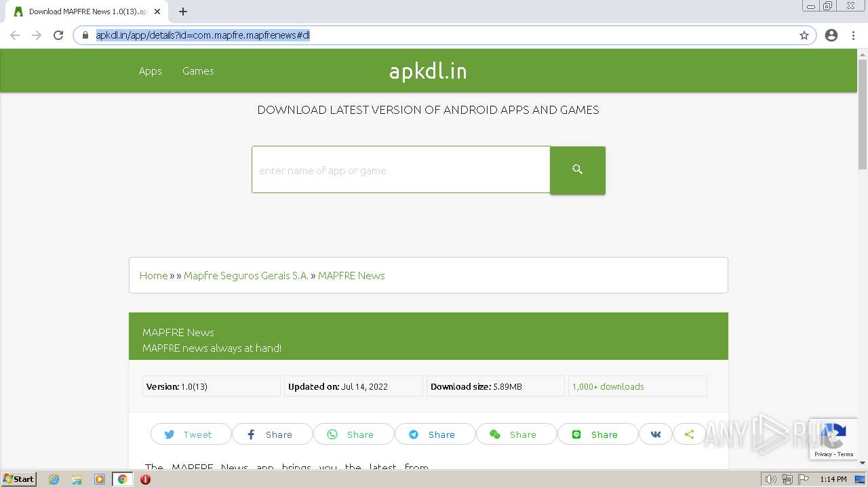
Task: Share via the Twitter Tweet button
Action: click(191, 434)
